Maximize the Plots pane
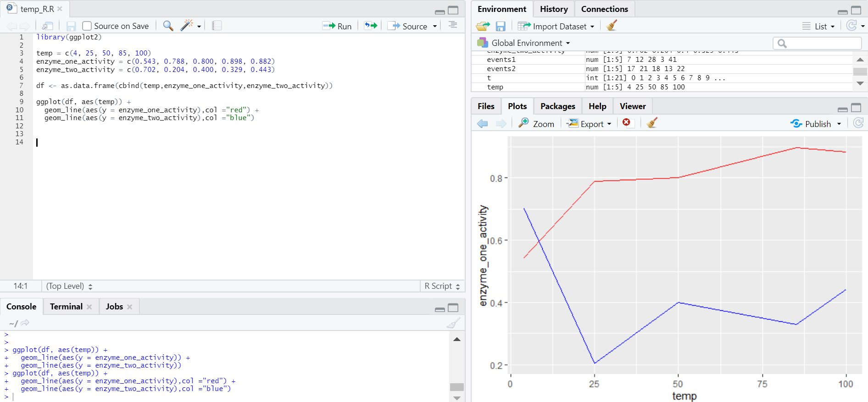The image size is (868, 402). pos(856,108)
